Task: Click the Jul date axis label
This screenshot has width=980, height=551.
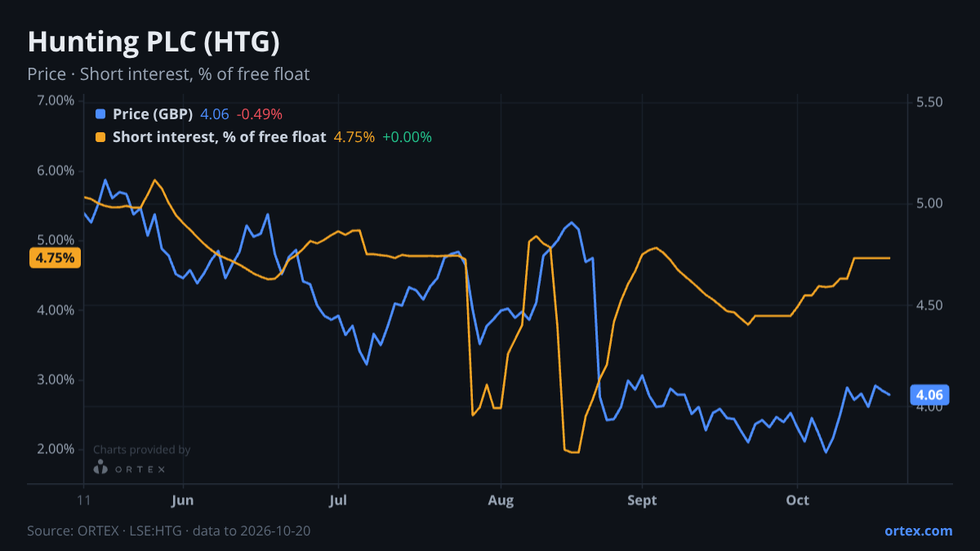Action: pyautogui.click(x=337, y=500)
